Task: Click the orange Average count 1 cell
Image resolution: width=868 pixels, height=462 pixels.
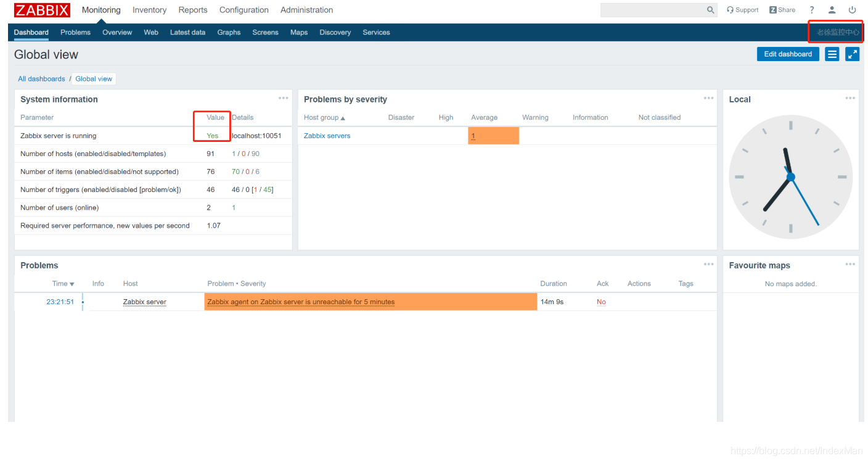Action: tap(493, 136)
